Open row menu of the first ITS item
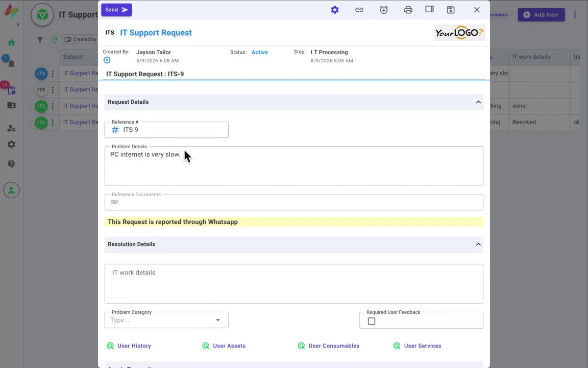This screenshot has width=588, height=368. click(x=53, y=74)
